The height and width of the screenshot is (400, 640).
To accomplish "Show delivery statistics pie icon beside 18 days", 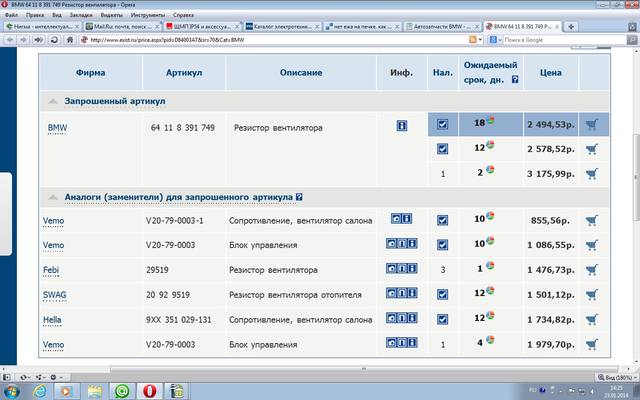I will pos(490,120).
